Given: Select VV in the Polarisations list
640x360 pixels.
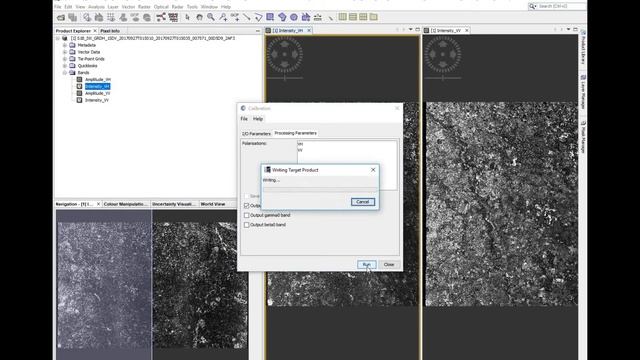Looking at the screenshot, I should 300,150.
